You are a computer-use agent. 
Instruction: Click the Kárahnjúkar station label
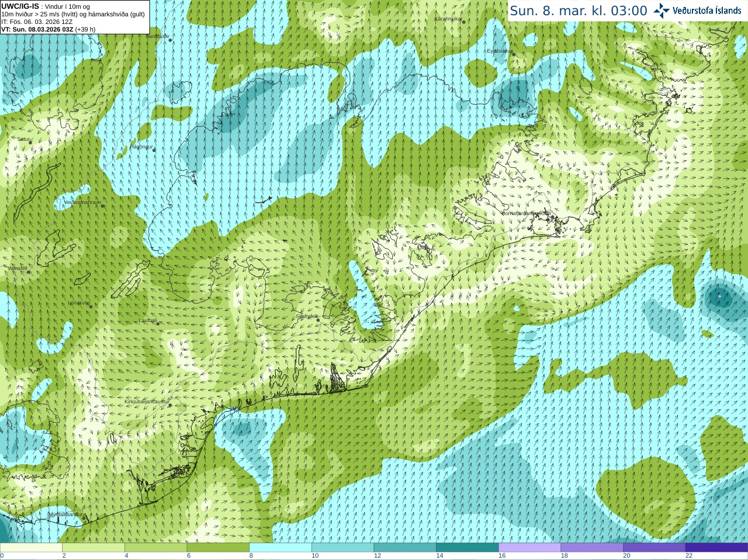click(448, 19)
